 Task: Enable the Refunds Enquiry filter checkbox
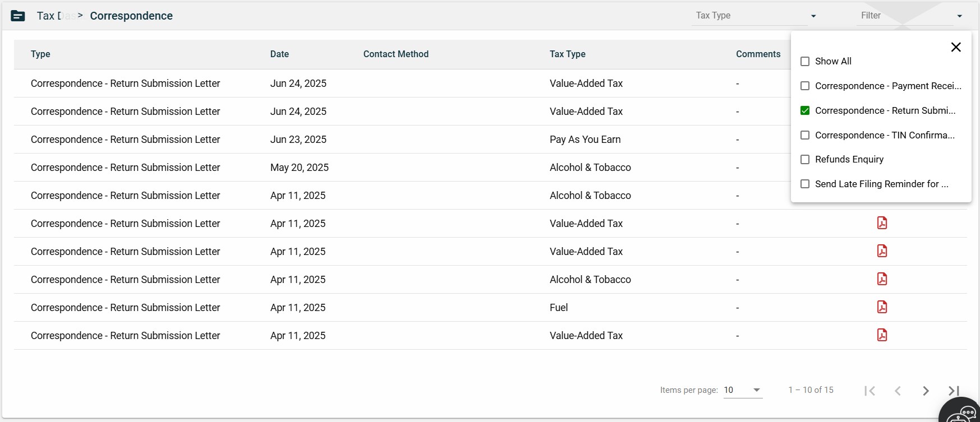(x=805, y=160)
